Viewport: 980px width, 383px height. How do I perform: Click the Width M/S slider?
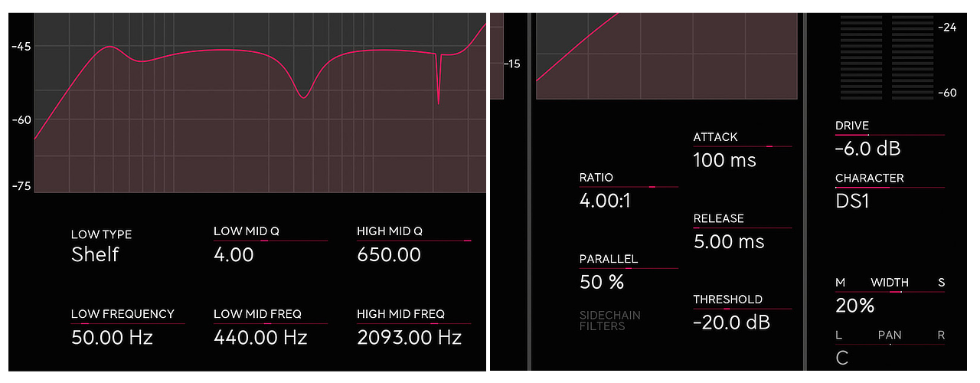pos(890,291)
